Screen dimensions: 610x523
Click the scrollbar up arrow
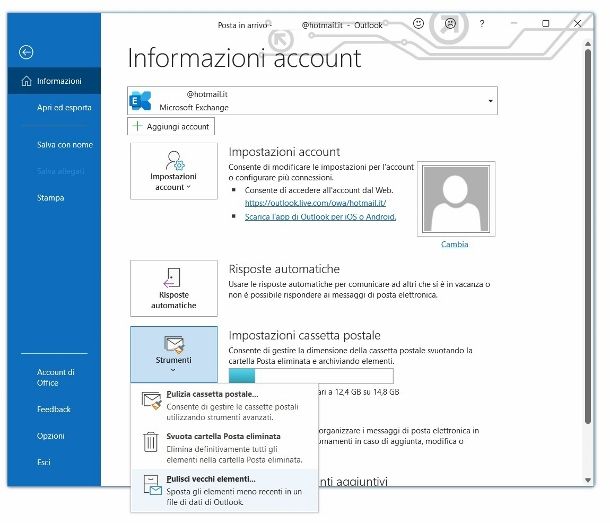tap(588, 44)
